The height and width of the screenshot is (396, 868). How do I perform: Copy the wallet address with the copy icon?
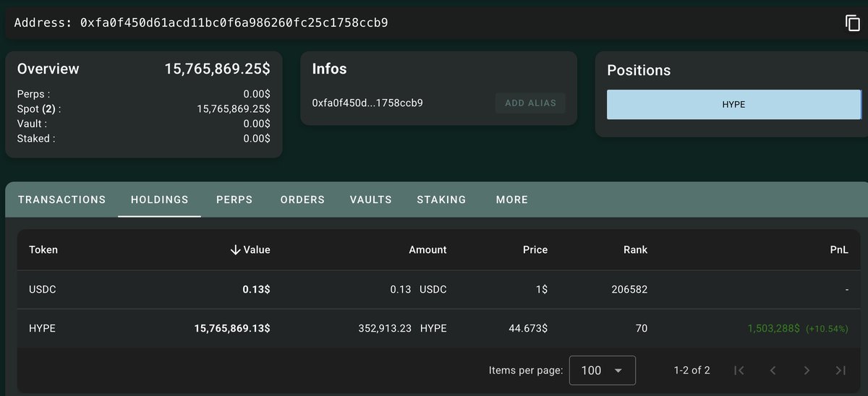point(852,22)
